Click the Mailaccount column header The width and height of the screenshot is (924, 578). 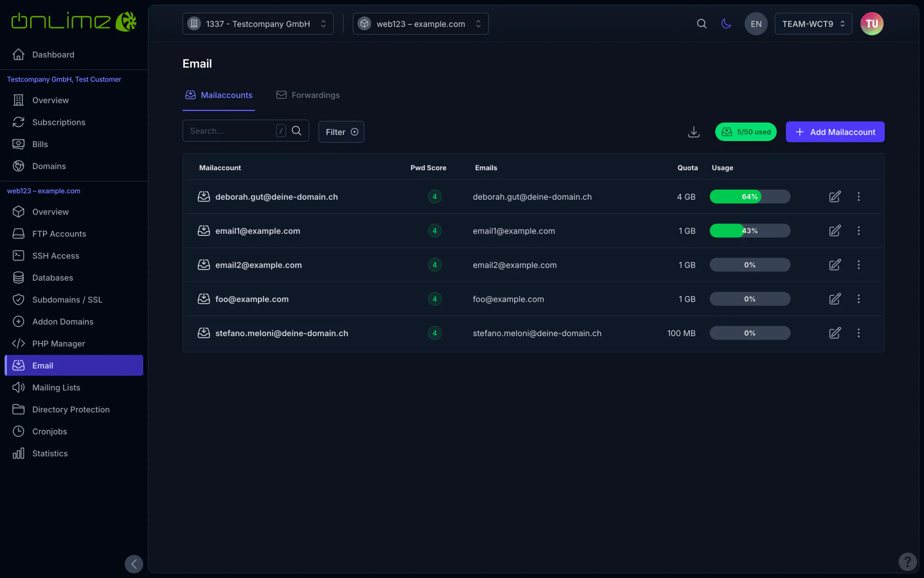(220, 168)
